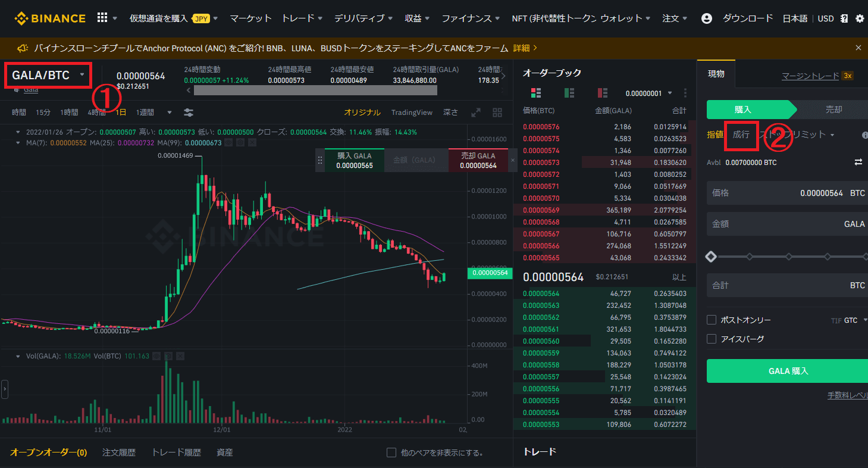Switch to 購入 buy side

[750, 110]
